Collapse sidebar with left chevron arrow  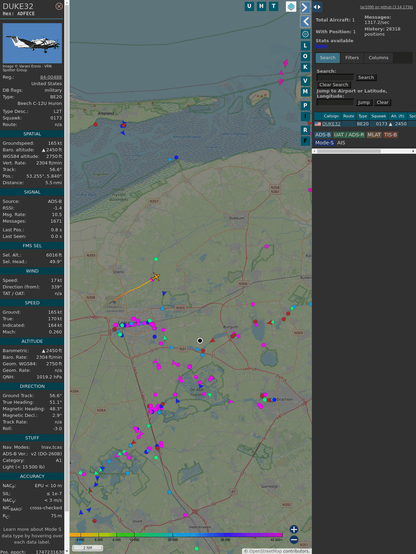pos(305,22)
